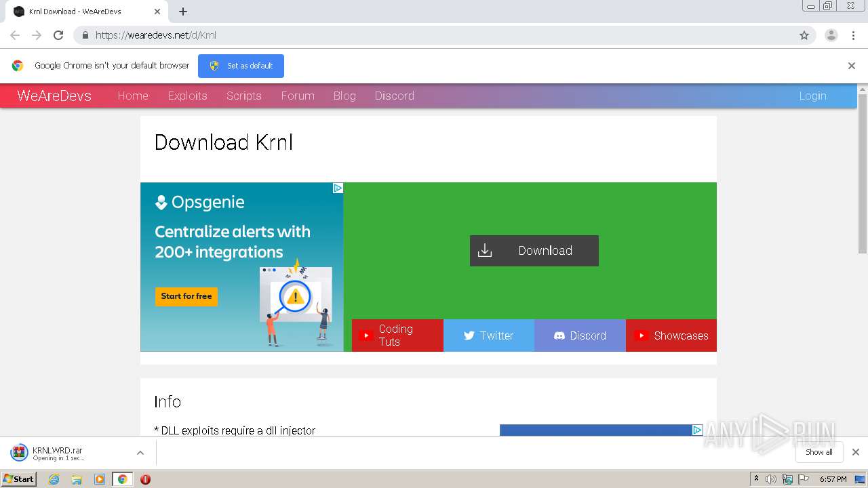This screenshot has height=488, width=868.
Task: Click the 6:57 PM clock
Action: [x=833, y=479]
